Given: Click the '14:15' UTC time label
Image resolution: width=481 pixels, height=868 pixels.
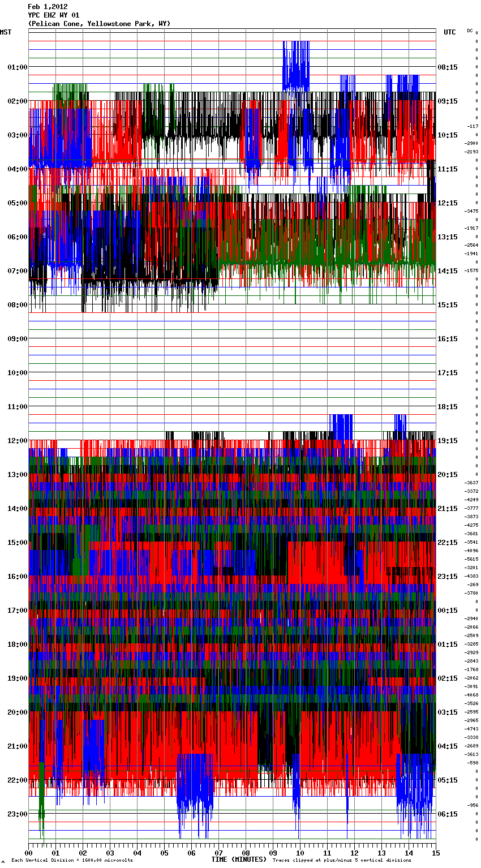Looking at the screenshot, I should (448, 270).
